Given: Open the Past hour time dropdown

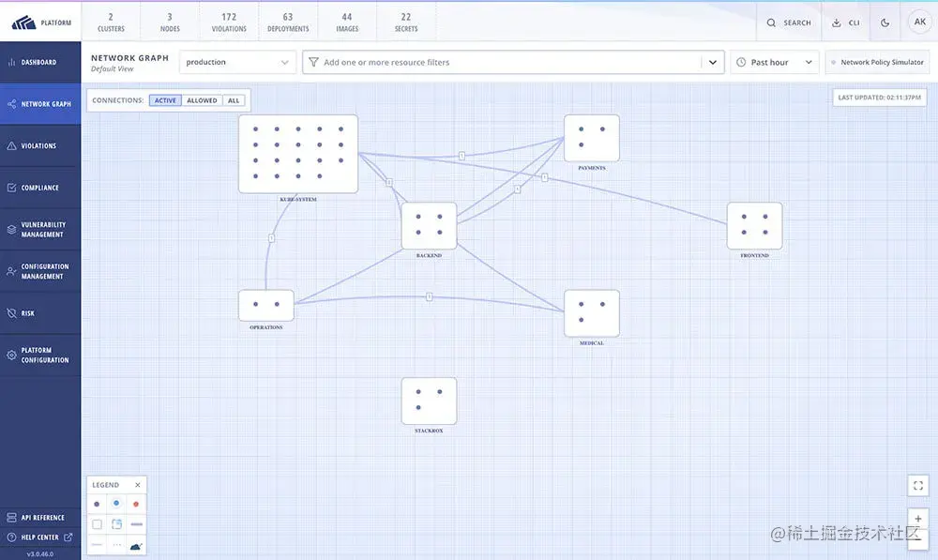Looking at the screenshot, I should click(x=774, y=62).
